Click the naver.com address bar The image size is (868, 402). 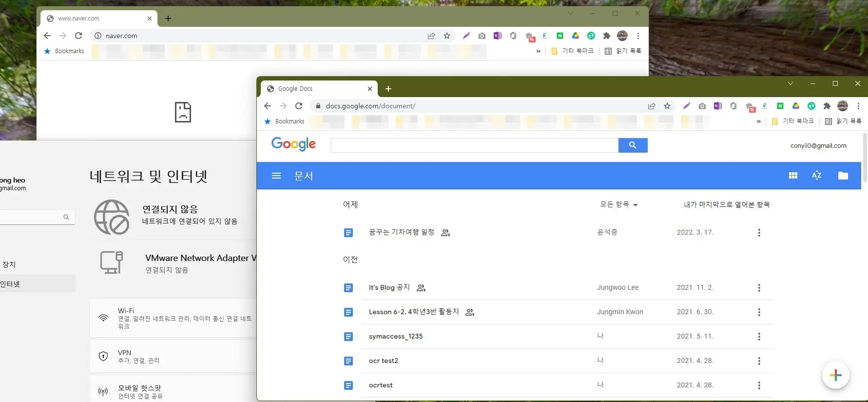273,36
